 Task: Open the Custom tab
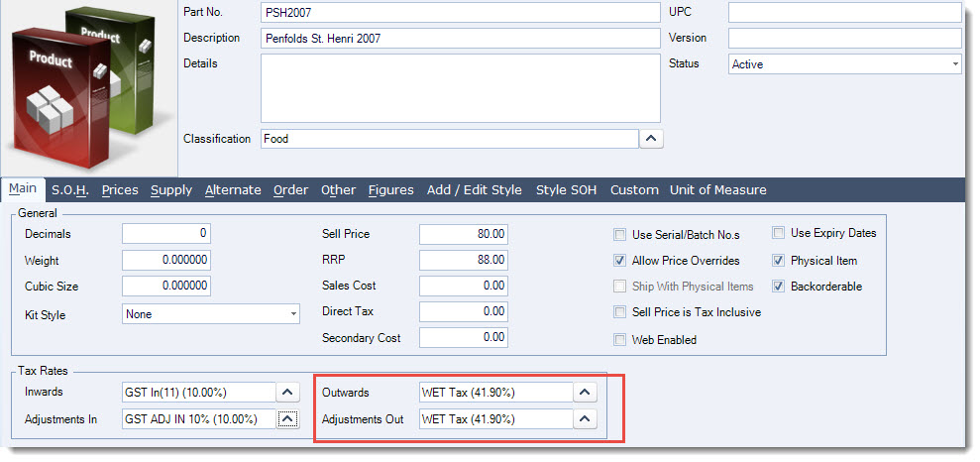tap(634, 190)
